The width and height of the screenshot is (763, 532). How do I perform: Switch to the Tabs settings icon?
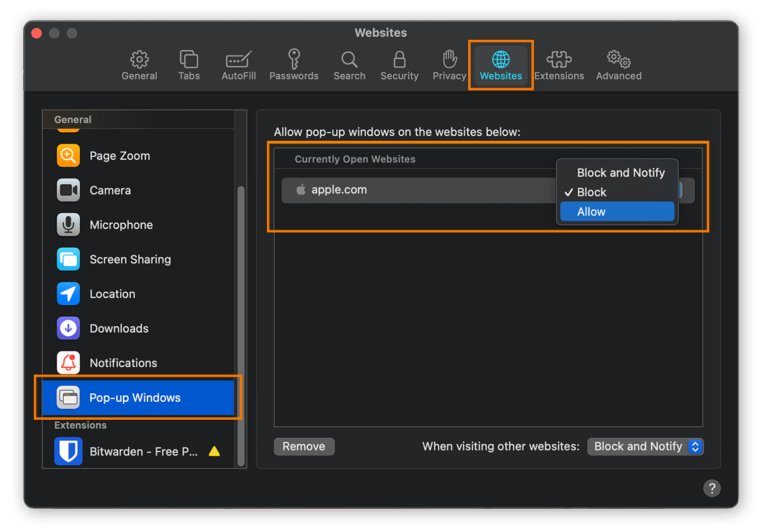pyautogui.click(x=189, y=64)
